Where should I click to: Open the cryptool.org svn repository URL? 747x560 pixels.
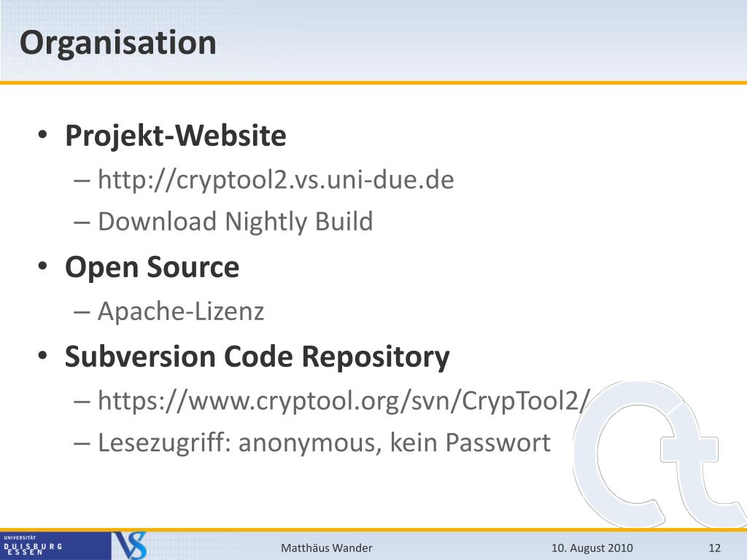point(344,400)
